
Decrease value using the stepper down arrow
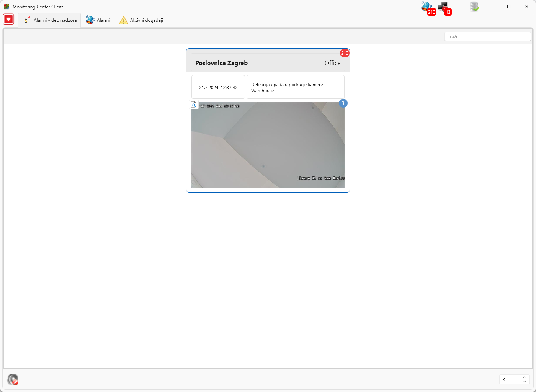525,382
